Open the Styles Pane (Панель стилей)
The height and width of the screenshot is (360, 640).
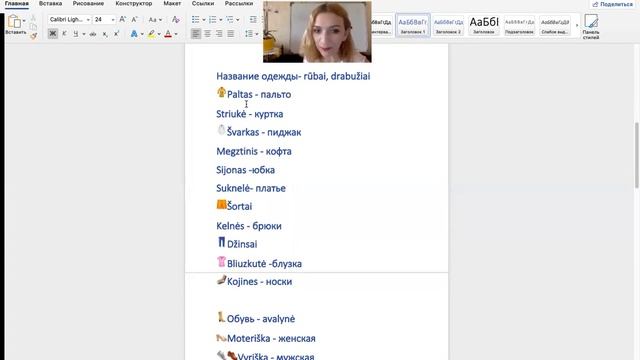(591, 27)
